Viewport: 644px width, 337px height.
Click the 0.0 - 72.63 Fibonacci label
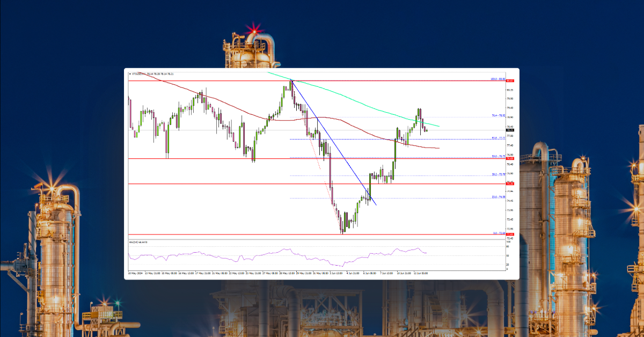[x=497, y=233]
